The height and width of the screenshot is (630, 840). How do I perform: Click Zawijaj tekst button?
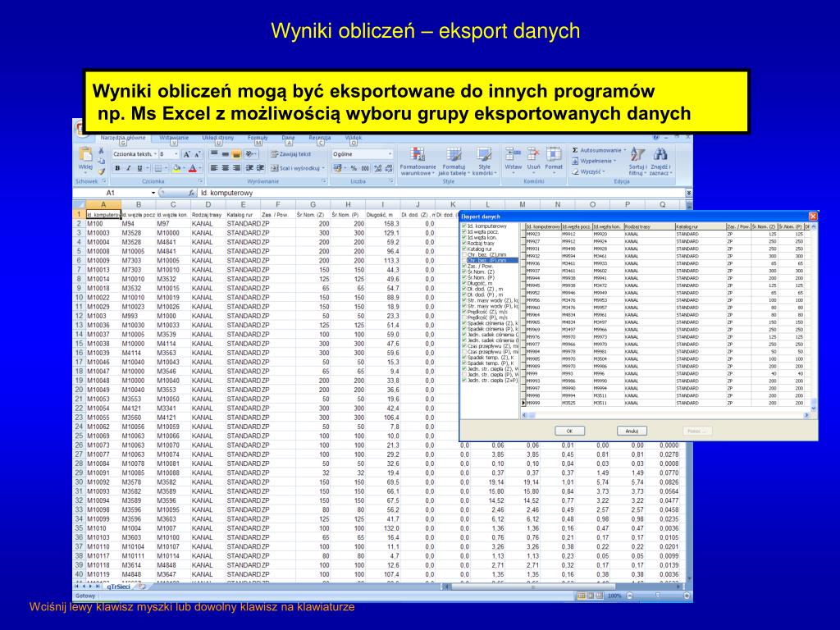coord(290,154)
